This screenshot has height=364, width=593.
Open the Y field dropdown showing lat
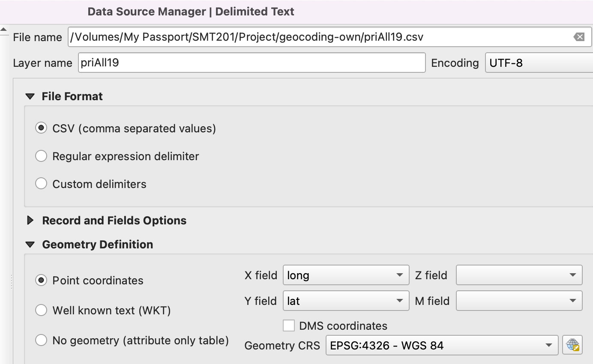coord(346,301)
